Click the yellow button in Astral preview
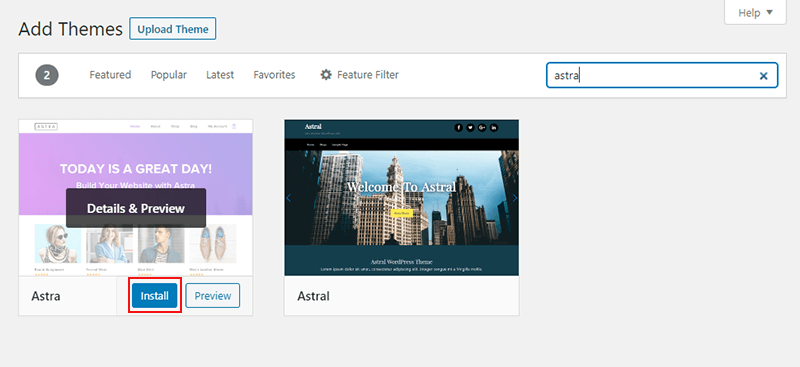Screen dimensions: 800x367 pyautogui.click(x=402, y=213)
